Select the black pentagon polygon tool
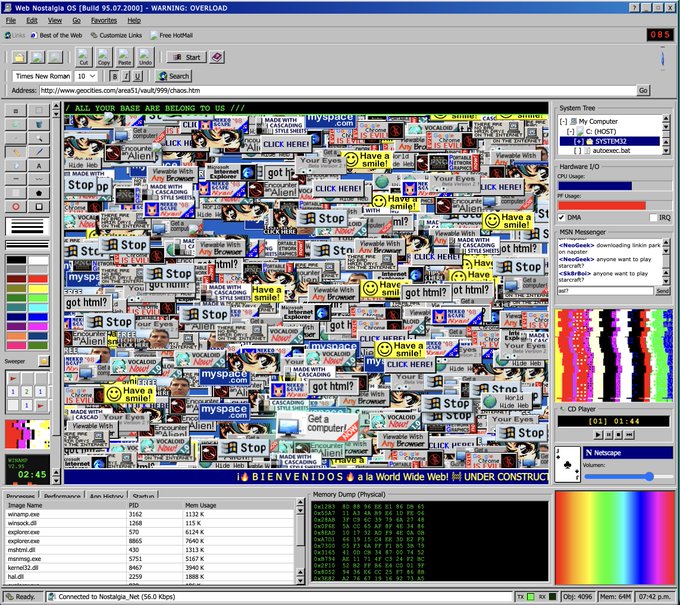This screenshot has width=680, height=605. (39, 193)
